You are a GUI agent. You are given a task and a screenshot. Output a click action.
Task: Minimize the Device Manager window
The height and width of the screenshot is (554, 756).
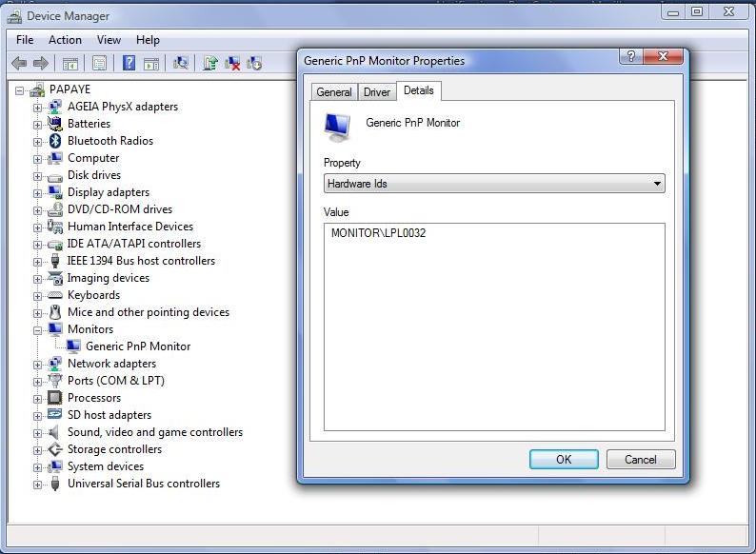click(x=673, y=12)
